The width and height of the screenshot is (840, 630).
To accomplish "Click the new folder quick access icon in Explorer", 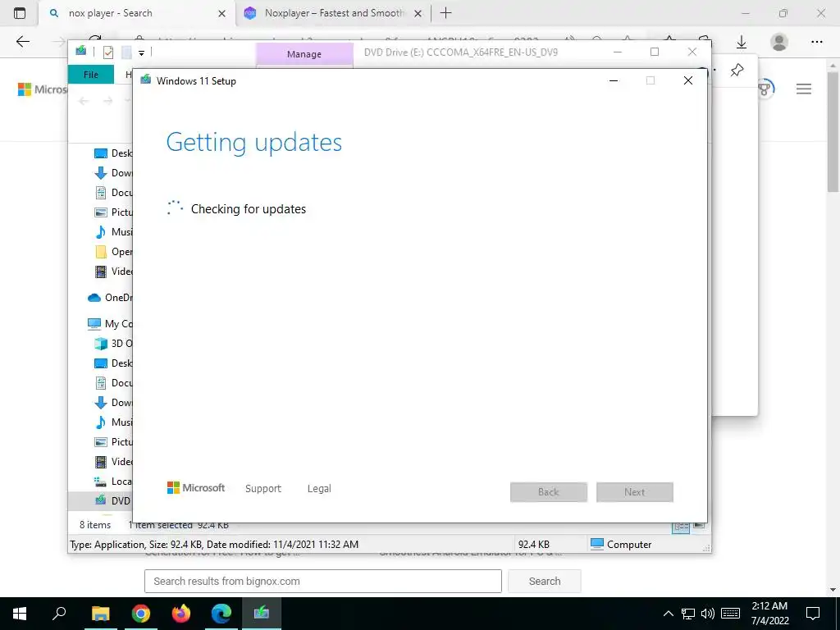I will click(x=126, y=52).
